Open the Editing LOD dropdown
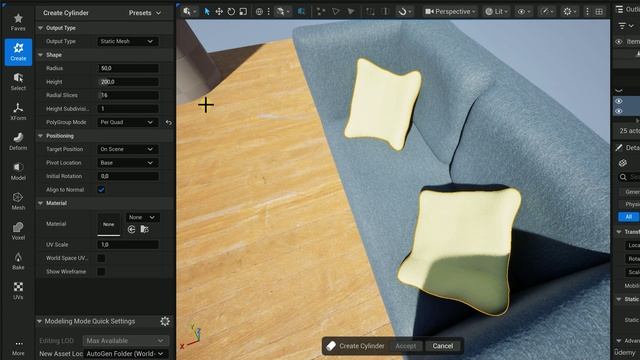Image resolution: width=640 pixels, height=360 pixels. (x=125, y=340)
